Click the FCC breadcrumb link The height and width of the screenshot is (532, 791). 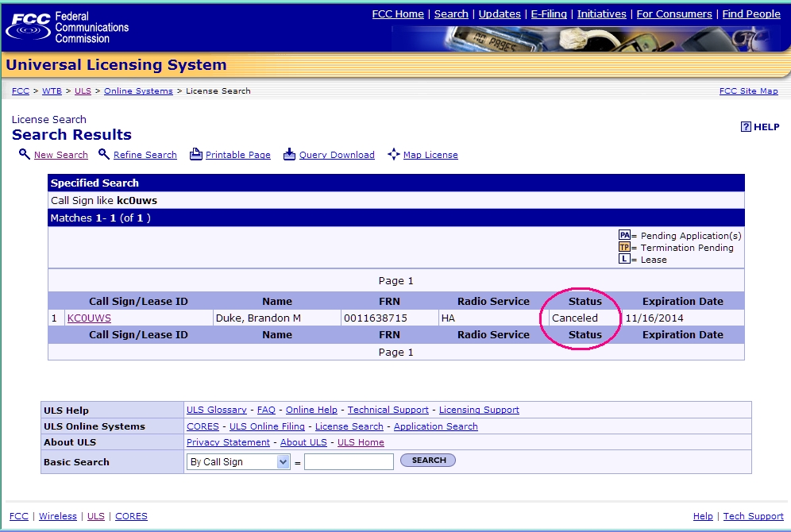pos(21,91)
